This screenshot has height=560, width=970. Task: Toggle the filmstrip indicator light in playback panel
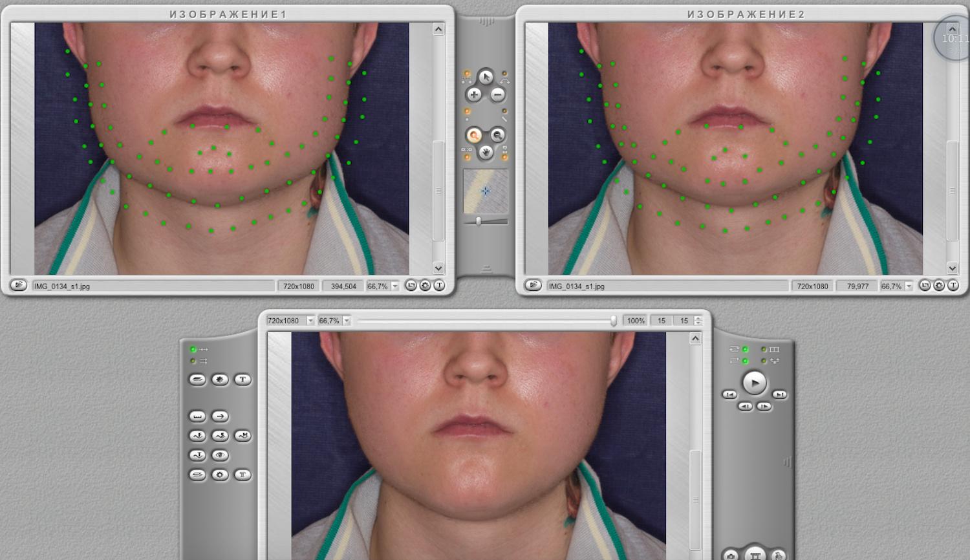pos(764,349)
